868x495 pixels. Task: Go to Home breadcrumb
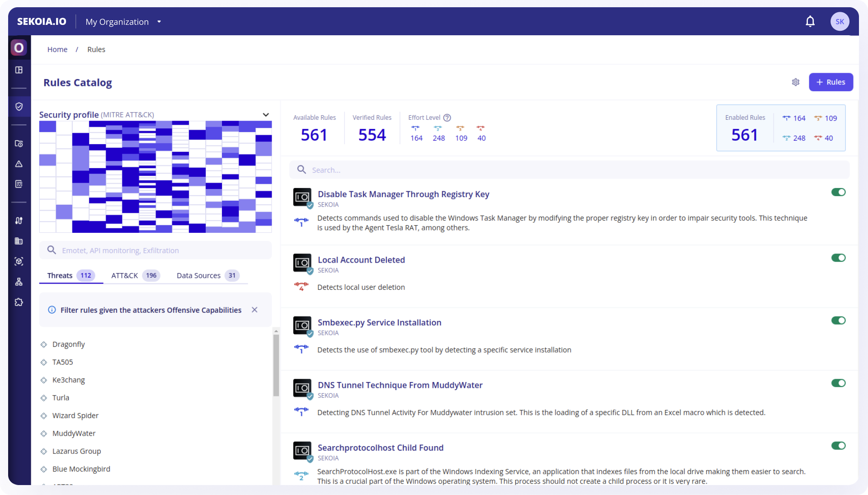click(x=57, y=49)
